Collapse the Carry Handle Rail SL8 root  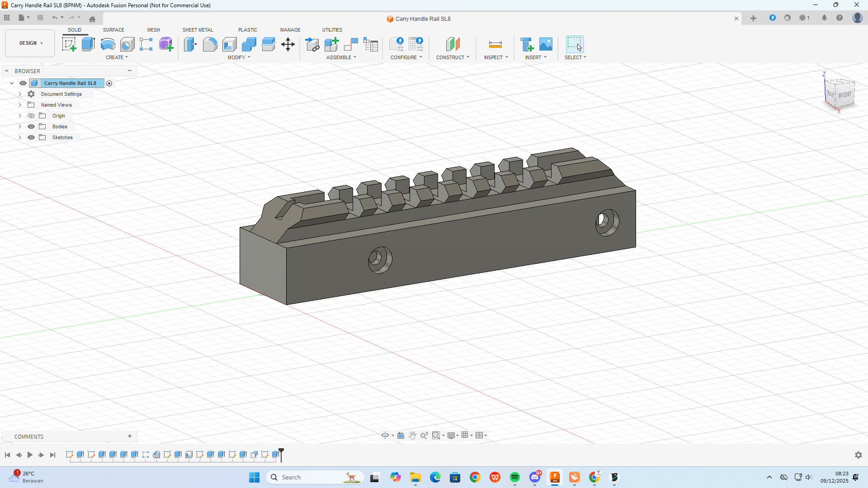[12, 83]
